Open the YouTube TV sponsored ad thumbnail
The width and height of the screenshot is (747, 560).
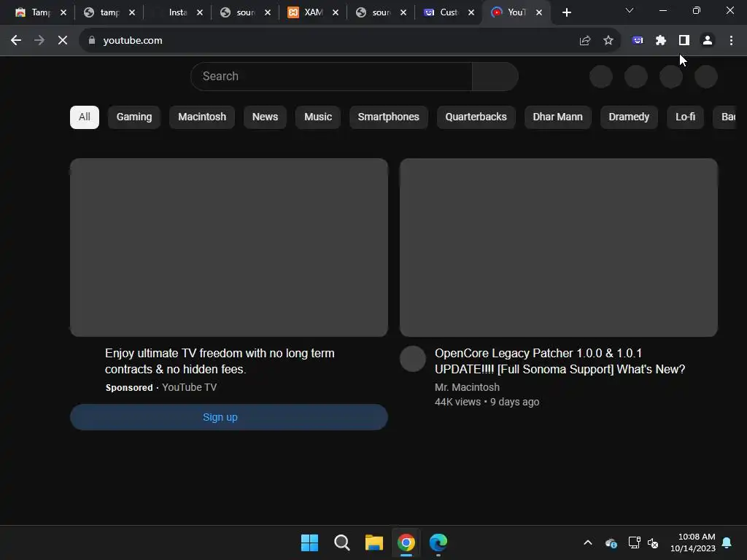click(x=228, y=248)
